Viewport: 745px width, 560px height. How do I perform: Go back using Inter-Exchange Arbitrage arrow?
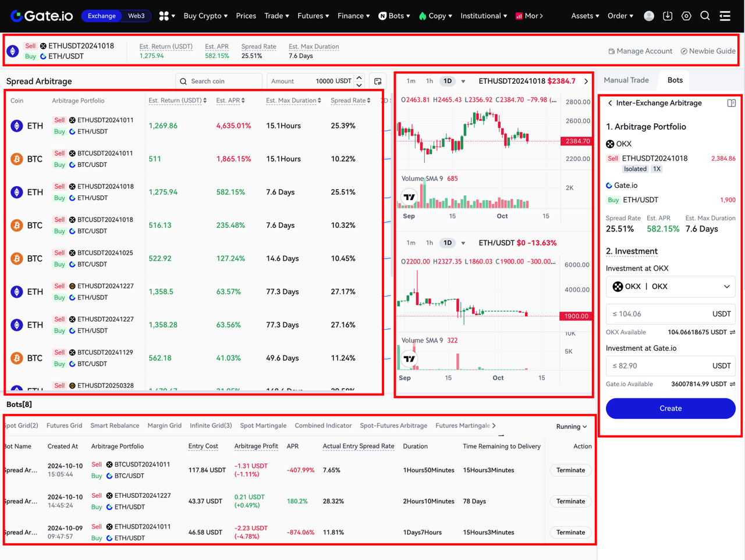(x=610, y=103)
